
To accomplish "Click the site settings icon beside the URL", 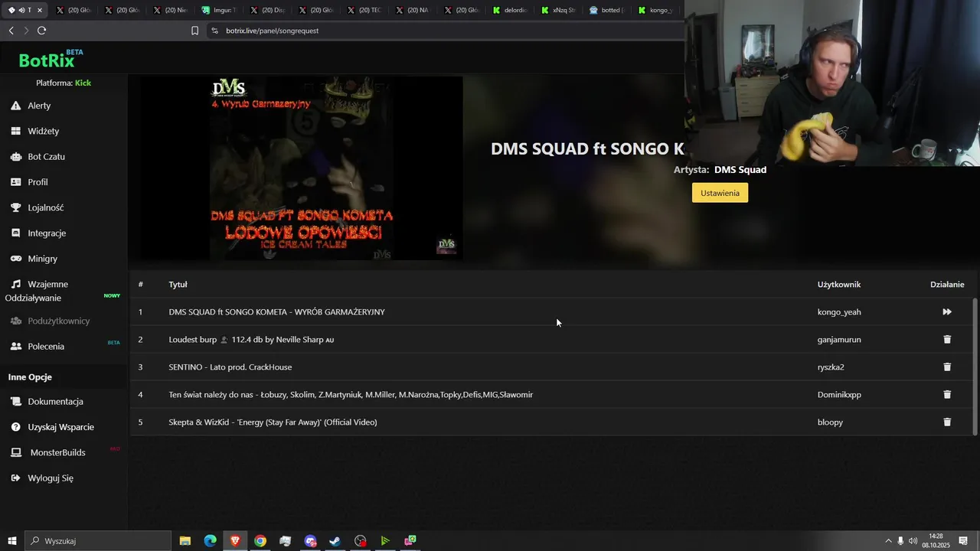I will [x=214, y=31].
